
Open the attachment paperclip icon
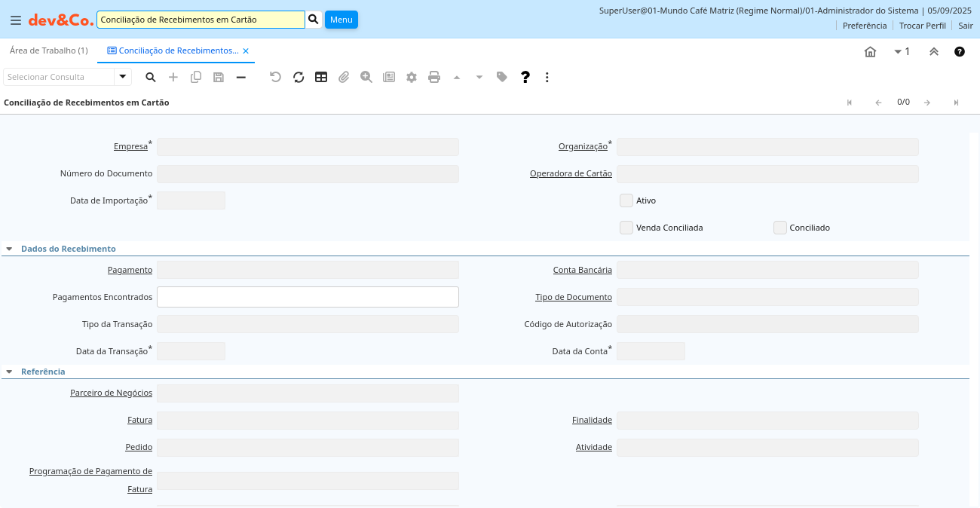pyautogui.click(x=344, y=77)
